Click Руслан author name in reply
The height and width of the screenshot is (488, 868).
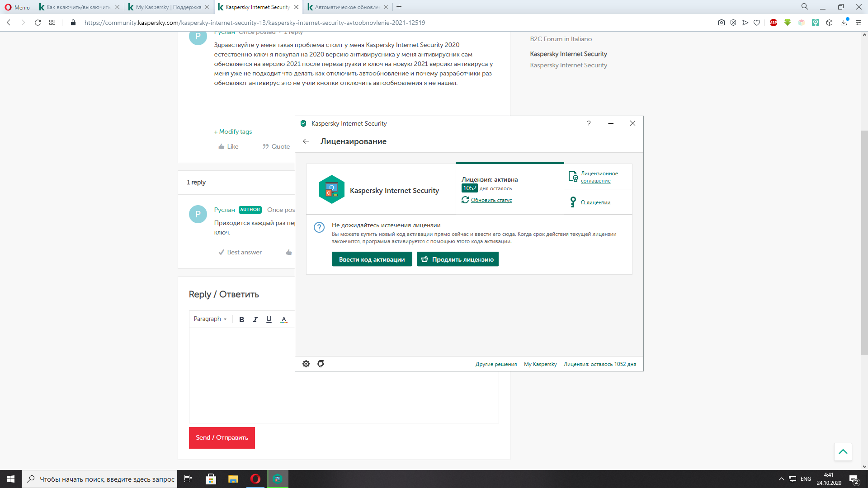[224, 210]
